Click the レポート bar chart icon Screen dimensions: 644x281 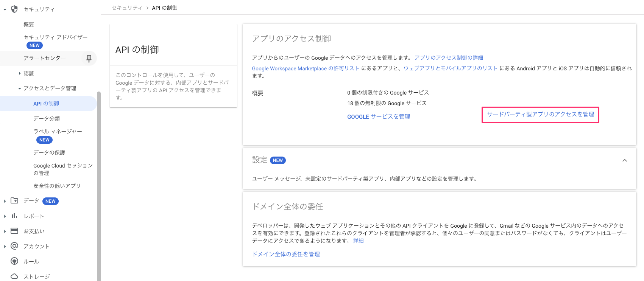(14, 216)
